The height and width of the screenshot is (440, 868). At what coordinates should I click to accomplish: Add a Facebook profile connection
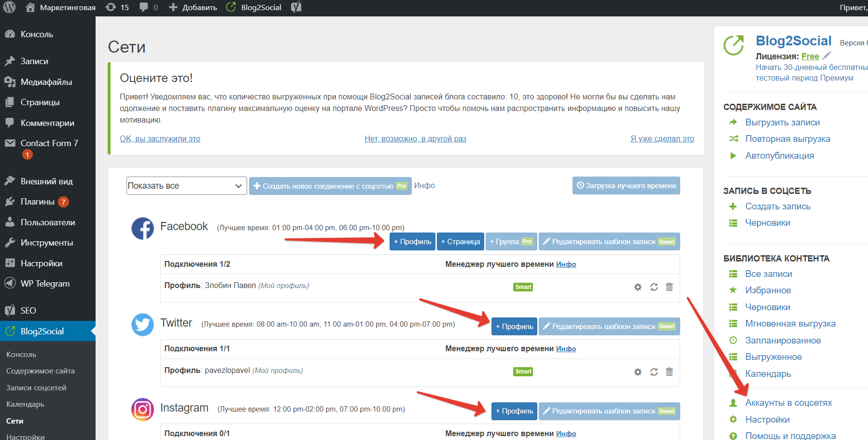413,242
